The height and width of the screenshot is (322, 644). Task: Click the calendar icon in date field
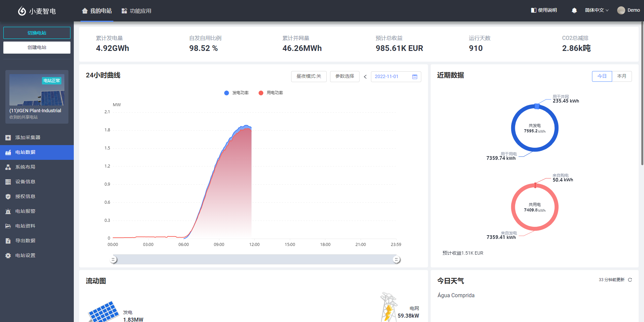point(415,77)
